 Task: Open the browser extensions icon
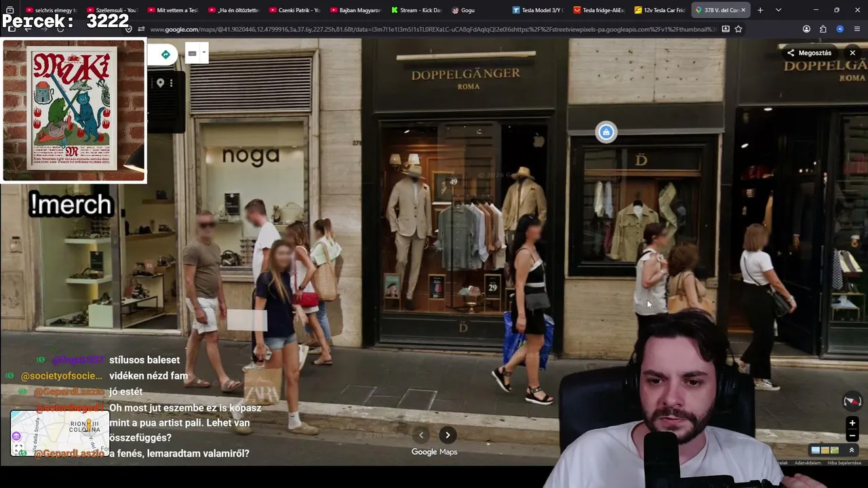pyautogui.click(x=823, y=29)
